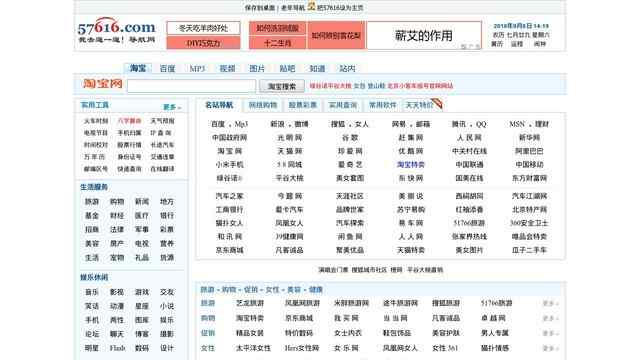Select the 视频 search tab
640x360 pixels.
click(x=227, y=69)
